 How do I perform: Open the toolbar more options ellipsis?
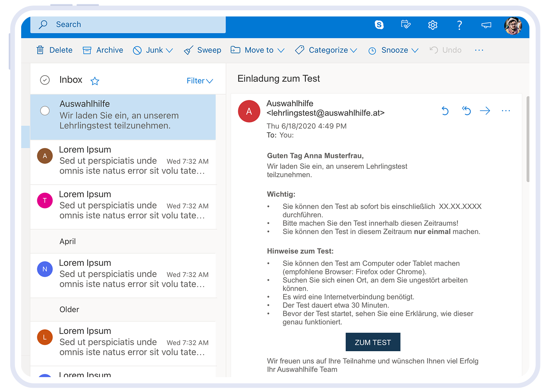click(x=479, y=50)
